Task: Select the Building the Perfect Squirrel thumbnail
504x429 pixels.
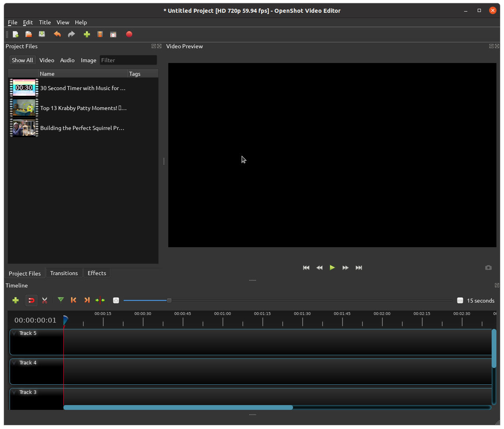Action: tap(24, 128)
